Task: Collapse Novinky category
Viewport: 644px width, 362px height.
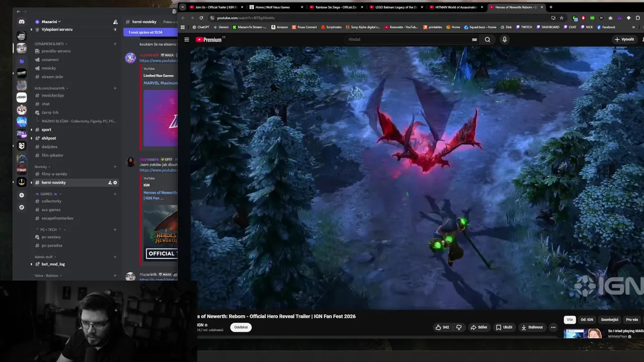Action: click(x=42, y=166)
